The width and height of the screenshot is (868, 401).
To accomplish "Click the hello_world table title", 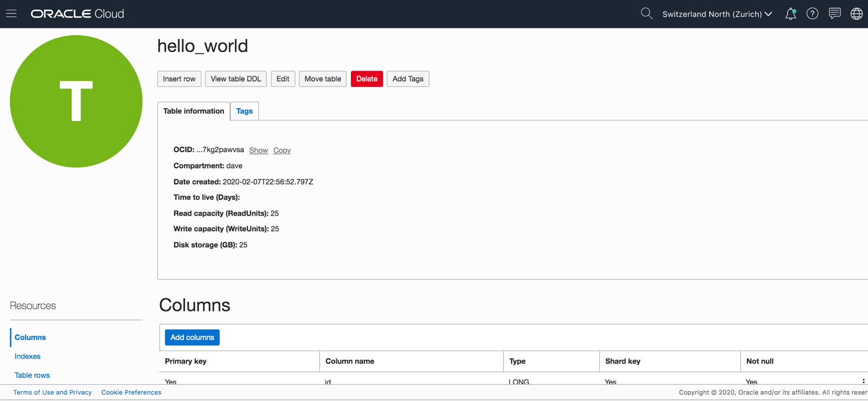I will pyautogui.click(x=202, y=46).
